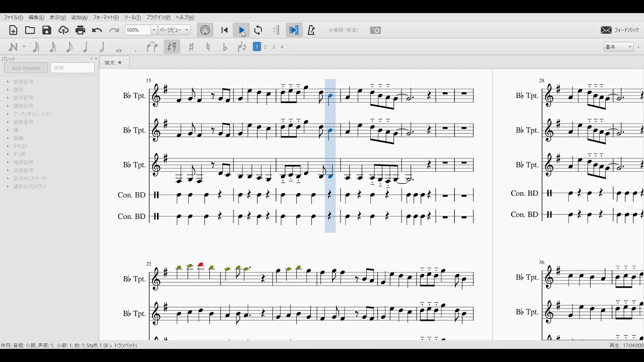Select the rest icon in note toolbar
The height and width of the screenshot is (362, 644).
pos(172,47)
